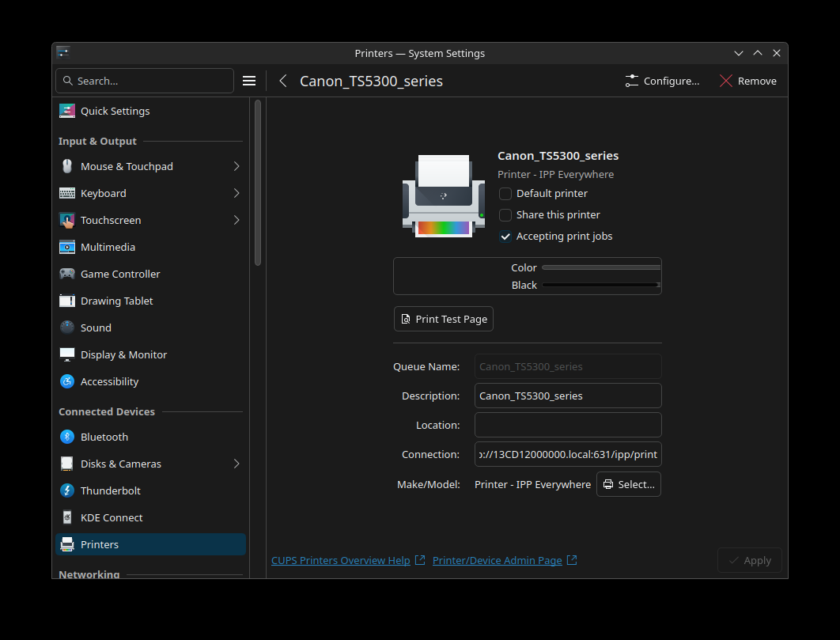The width and height of the screenshot is (840, 640).
Task: Click the empty Location field
Action: pyautogui.click(x=568, y=425)
